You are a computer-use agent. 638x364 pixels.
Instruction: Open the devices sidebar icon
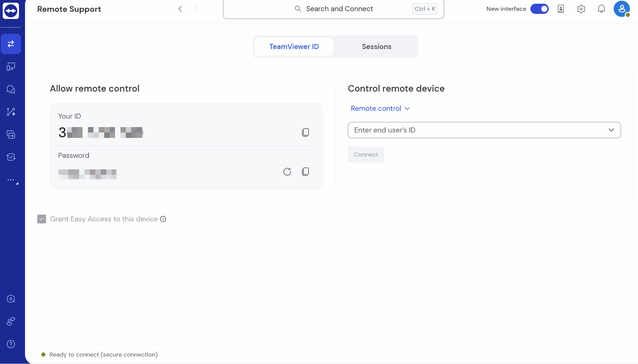(x=11, y=67)
